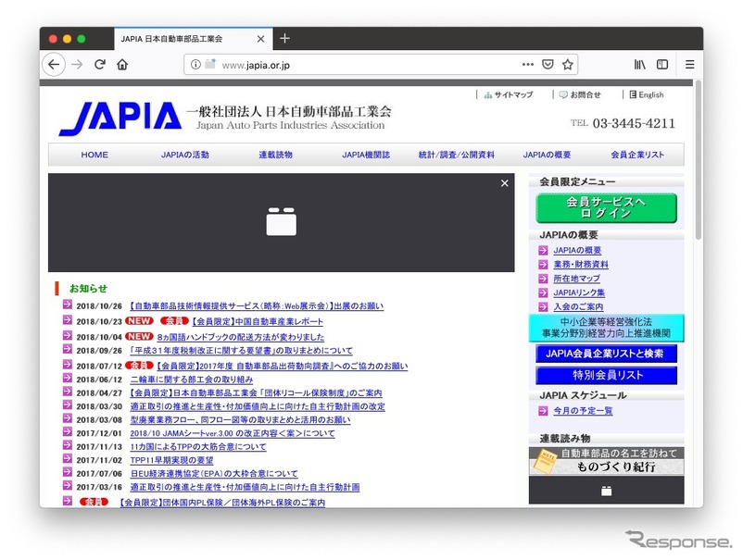The image size is (743, 560).
Task: Open Web展示会 出展のお願い news link
Action: pos(257,306)
